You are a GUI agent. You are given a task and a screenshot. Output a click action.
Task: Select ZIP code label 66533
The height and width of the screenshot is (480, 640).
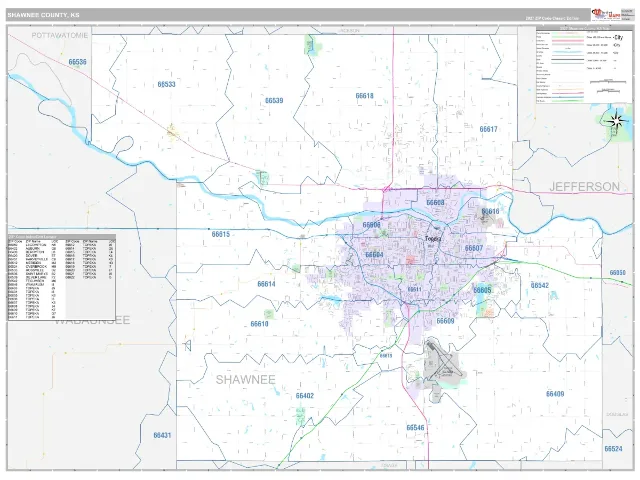(x=167, y=84)
